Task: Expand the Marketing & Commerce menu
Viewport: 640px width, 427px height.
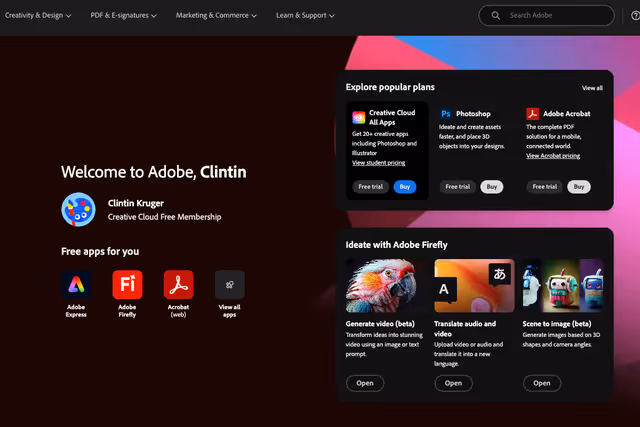Action: [216, 16]
